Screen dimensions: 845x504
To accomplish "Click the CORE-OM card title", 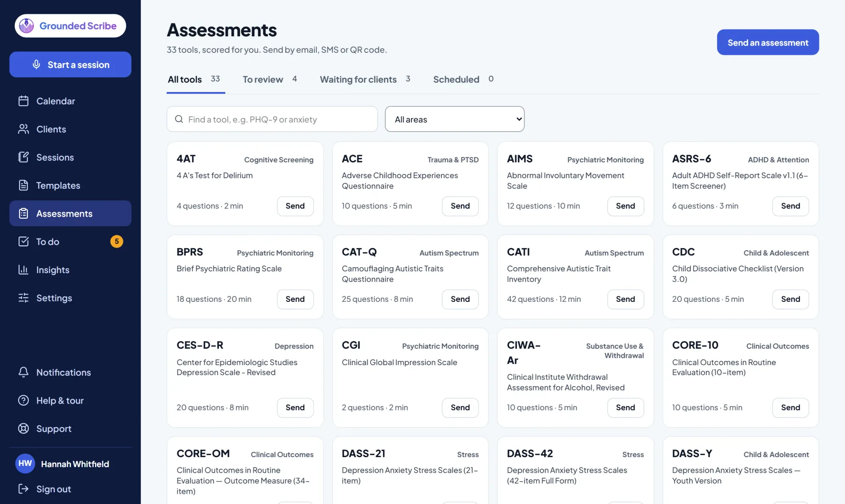I will point(203,453).
